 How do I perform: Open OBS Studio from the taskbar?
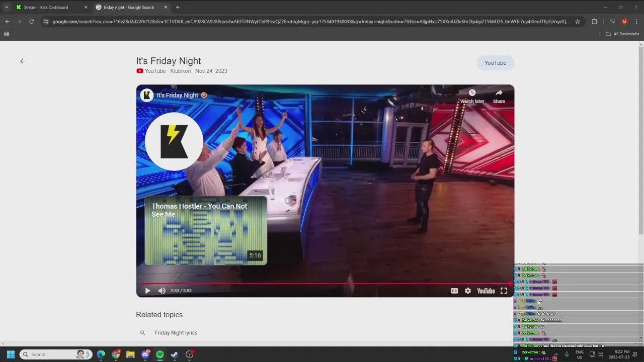pos(190,354)
